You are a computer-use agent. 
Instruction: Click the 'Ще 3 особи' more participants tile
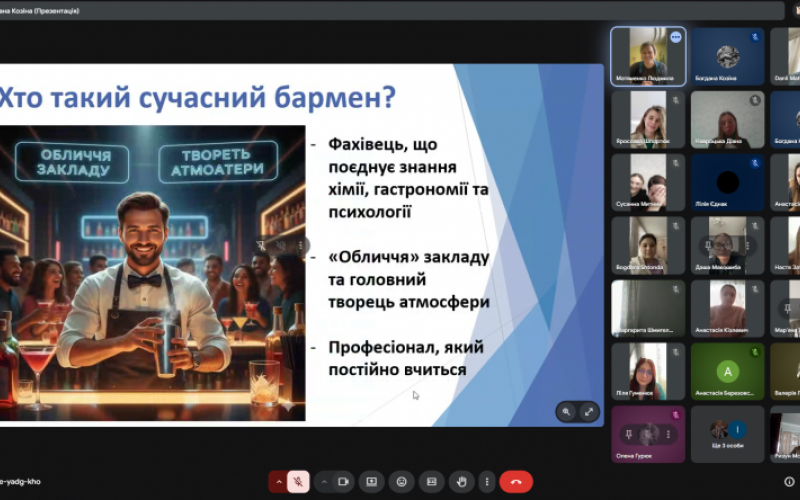click(x=727, y=434)
